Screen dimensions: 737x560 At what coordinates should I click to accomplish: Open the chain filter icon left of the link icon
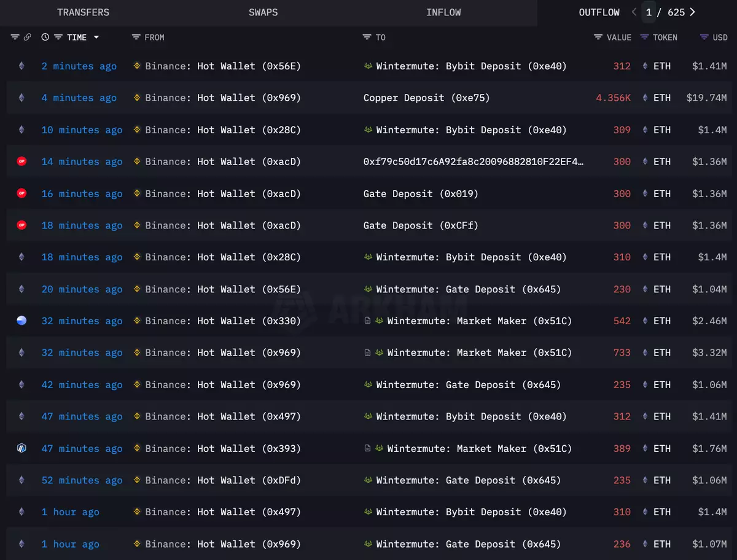tap(15, 37)
